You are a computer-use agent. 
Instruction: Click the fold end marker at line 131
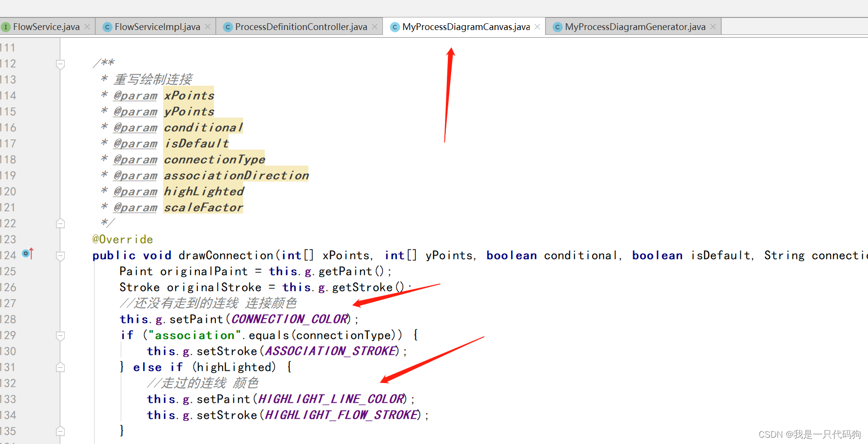[x=60, y=367]
